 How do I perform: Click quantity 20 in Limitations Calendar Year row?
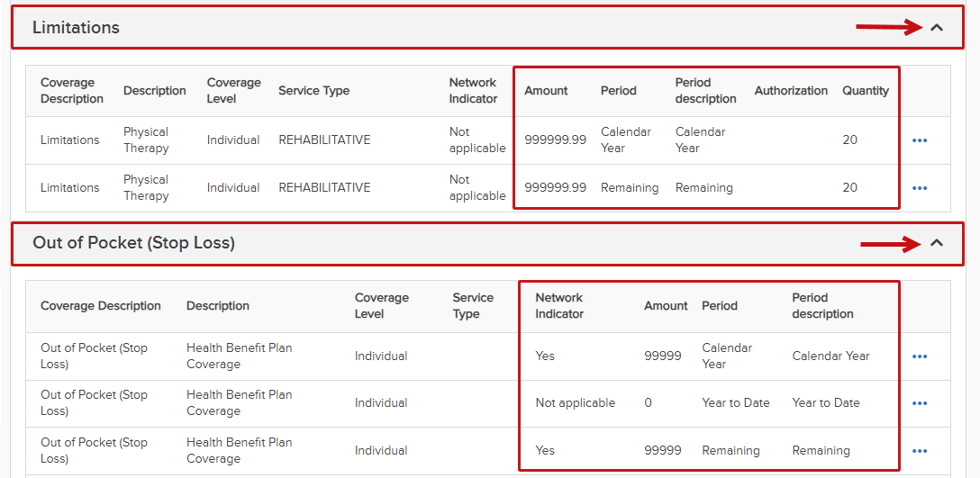(849, 140)
